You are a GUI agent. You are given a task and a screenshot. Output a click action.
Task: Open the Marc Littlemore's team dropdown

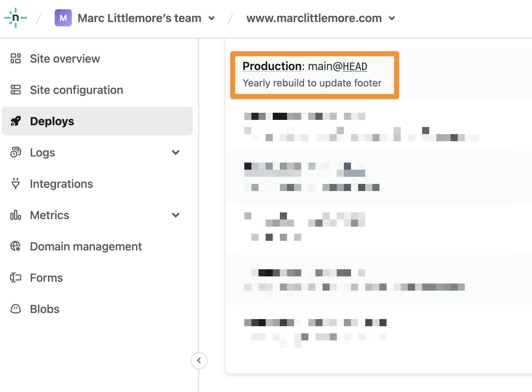click(212, 18)
